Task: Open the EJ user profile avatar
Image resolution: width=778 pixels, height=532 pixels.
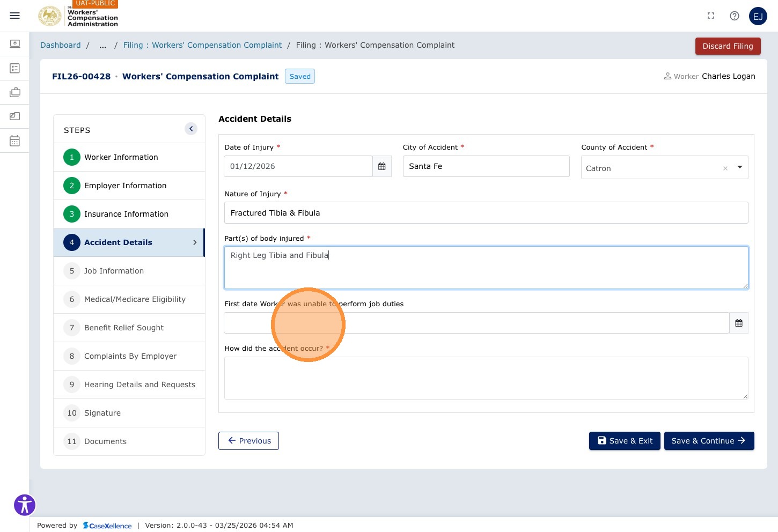Action: tap(758, 16)
